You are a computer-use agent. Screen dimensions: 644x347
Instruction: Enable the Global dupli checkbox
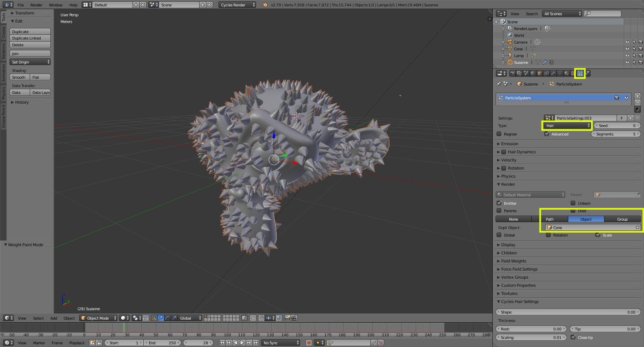pos(499,235)
